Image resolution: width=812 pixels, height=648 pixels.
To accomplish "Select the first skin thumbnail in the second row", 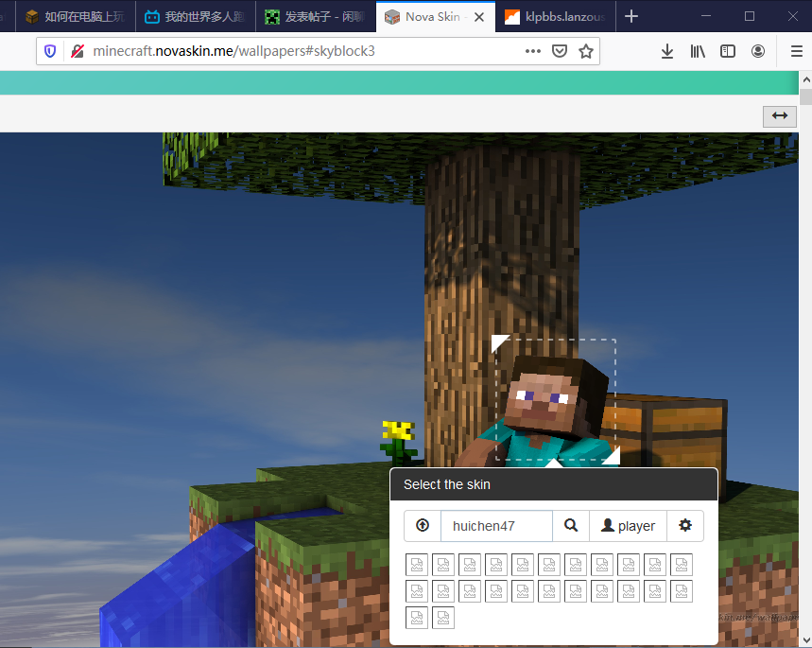I will (417, 591).
